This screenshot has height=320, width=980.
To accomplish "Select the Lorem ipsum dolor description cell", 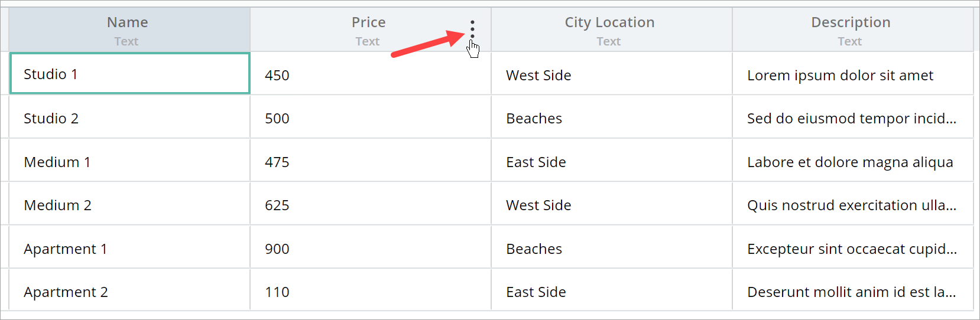I will click(x=852, y=75).
